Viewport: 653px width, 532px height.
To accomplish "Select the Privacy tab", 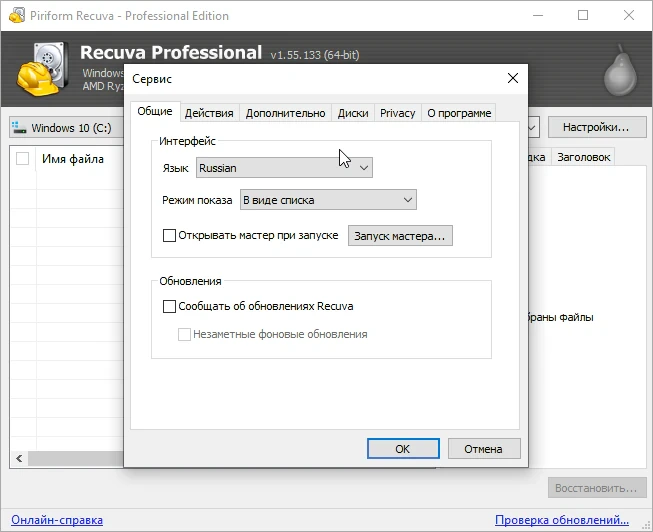I will (398, 113).
